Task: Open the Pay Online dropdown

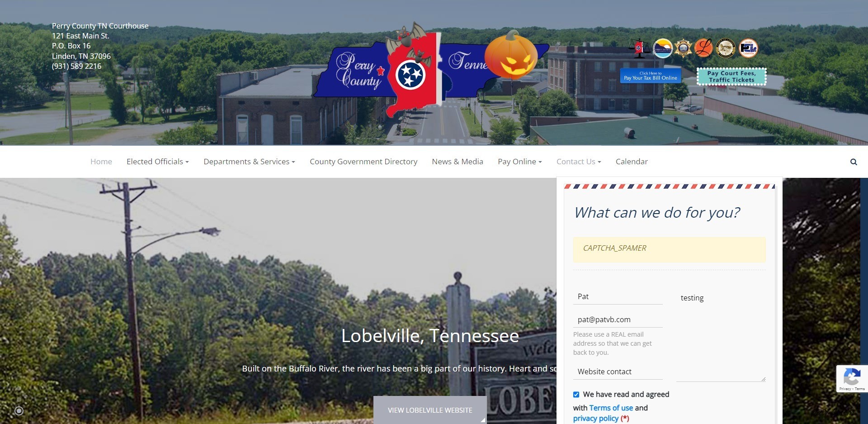Action: click(x=520, y=162)
